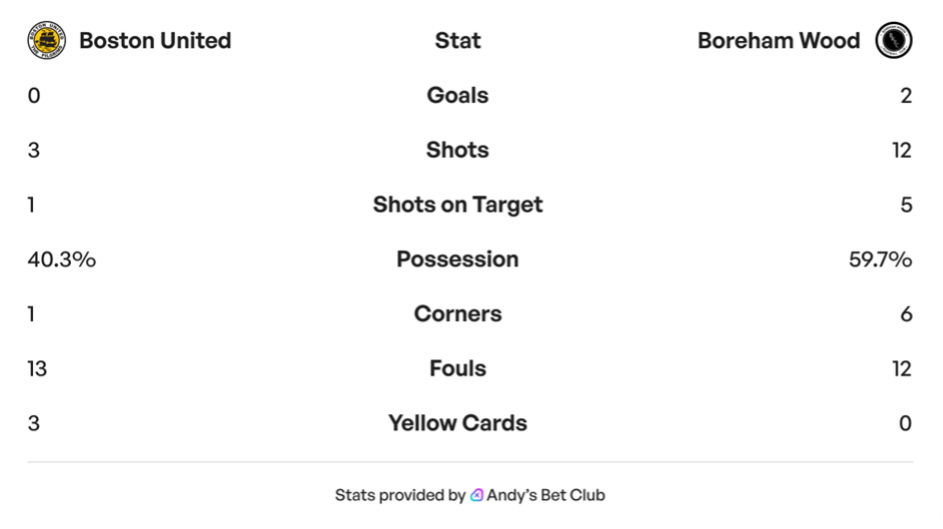Click the Boston United club crest
943x529 pixels.
tap(46, 41)
